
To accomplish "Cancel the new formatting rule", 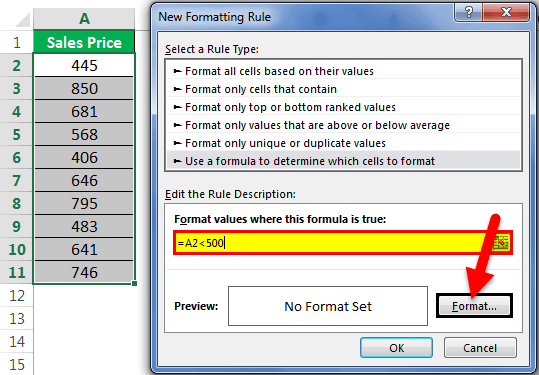I will (480, 348).
